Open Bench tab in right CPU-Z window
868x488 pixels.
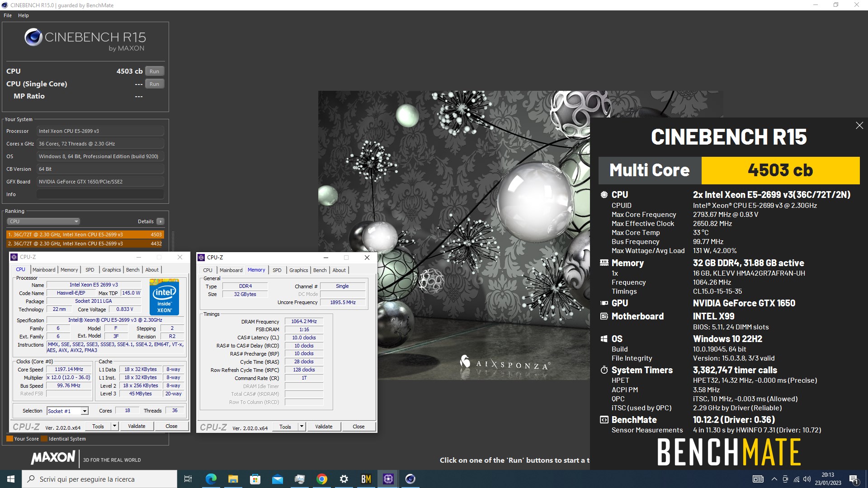(320, 270)
